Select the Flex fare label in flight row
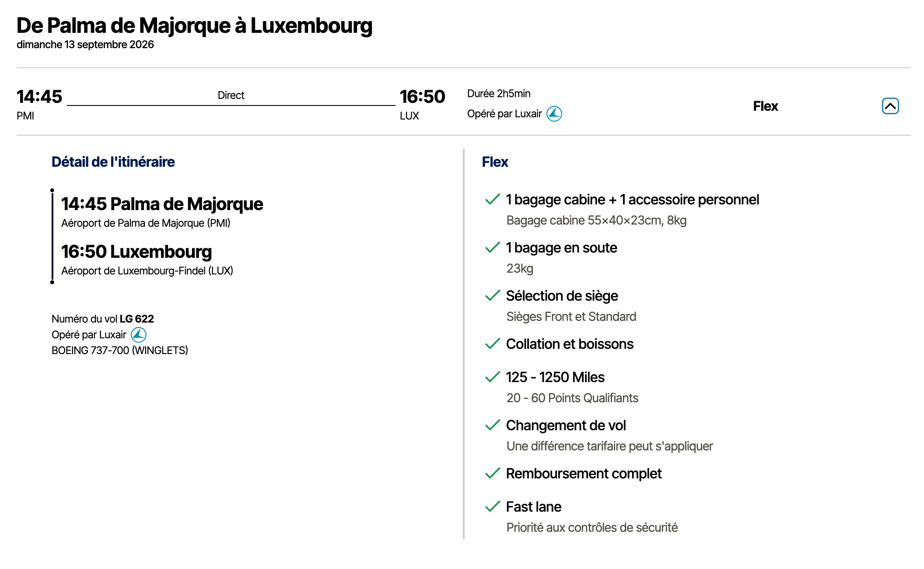 pyautogui.click(x=765, y=106)
